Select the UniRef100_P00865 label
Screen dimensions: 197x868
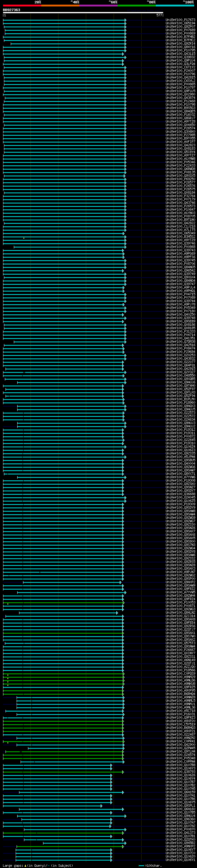click(180, 84)
